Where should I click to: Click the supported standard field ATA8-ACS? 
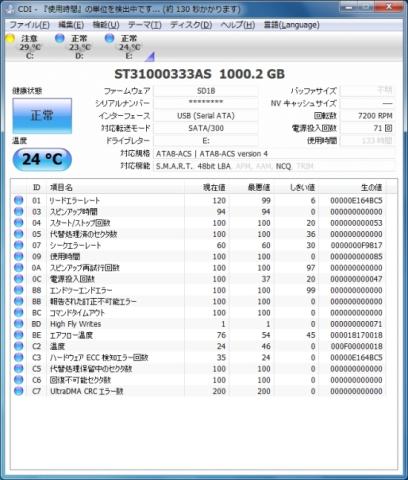click(275, 154)
